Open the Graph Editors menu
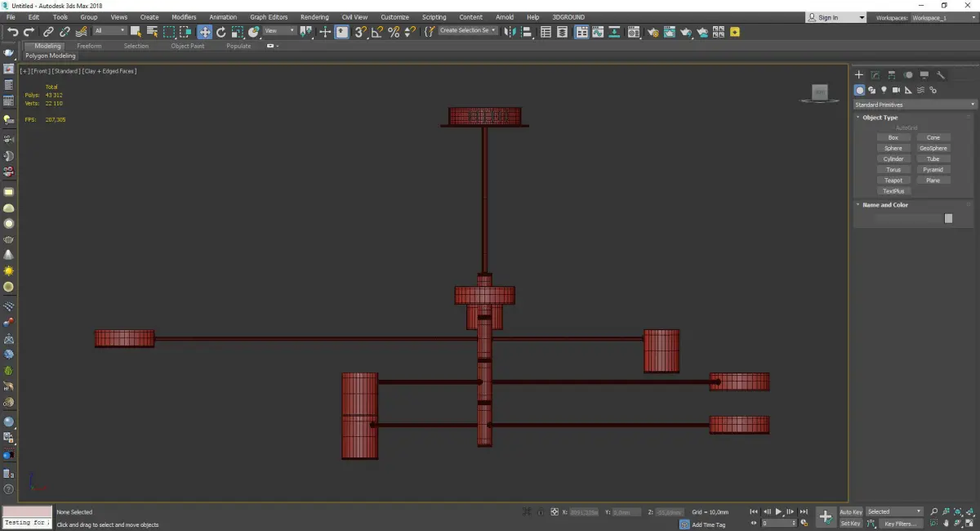Image resolution: width=980 pixels, height=531 pixels. 269,17
